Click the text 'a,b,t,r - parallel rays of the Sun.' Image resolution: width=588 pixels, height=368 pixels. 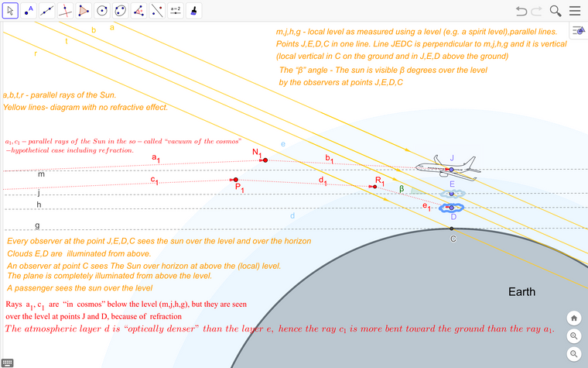(60, 95)
